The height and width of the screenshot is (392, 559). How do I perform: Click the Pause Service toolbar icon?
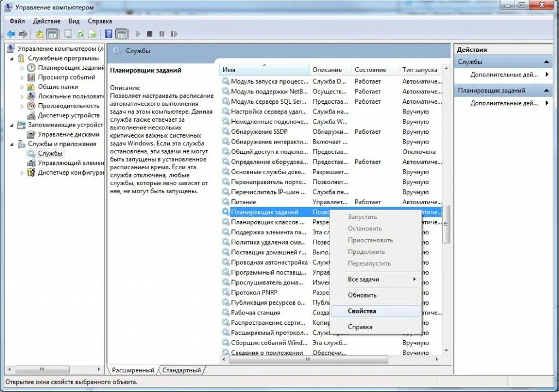162,34
